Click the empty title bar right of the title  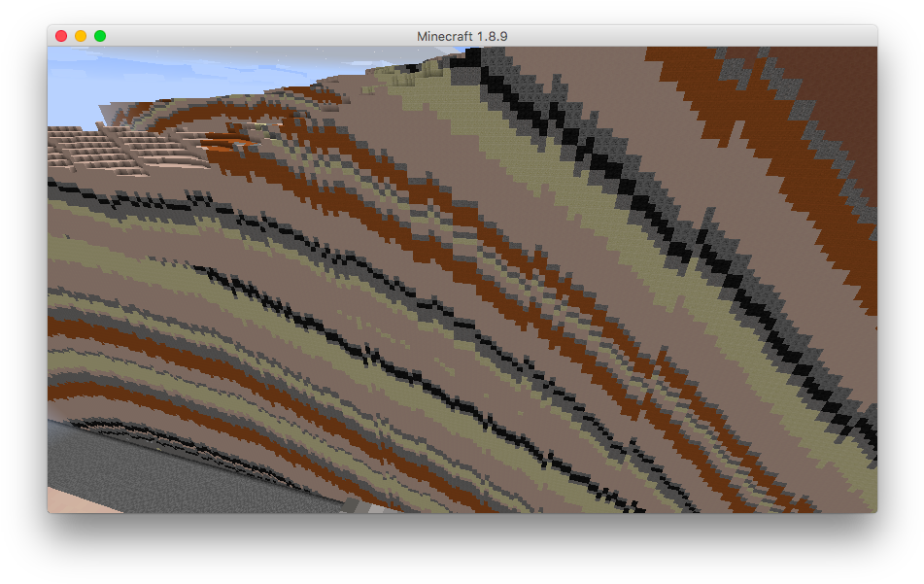coord(680,36)
